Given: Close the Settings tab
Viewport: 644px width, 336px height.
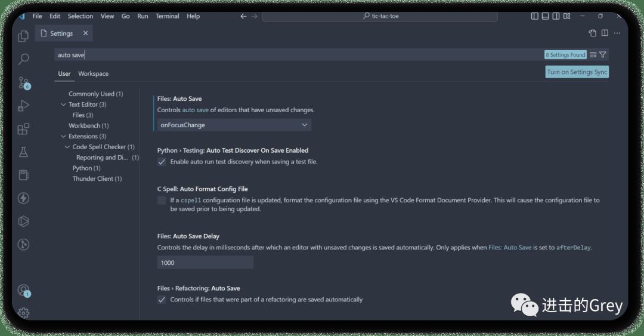Looking at the screenshot, I should coord(85,33).
